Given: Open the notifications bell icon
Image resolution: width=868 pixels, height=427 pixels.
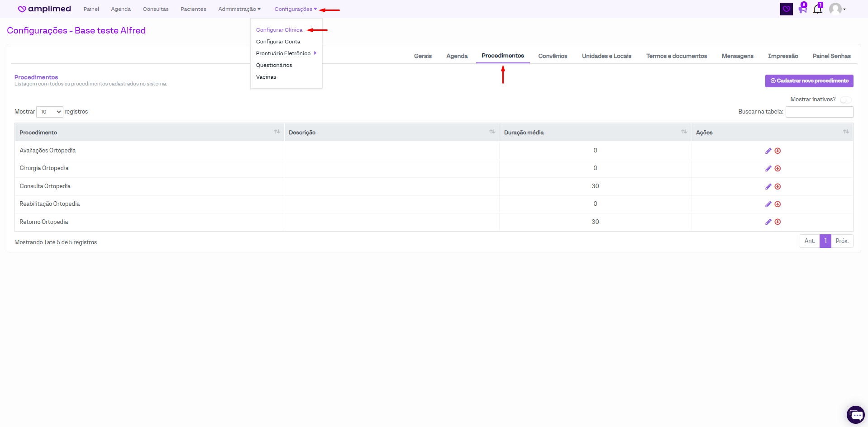Looking at the screenshot, I should (x=817, y=9).
